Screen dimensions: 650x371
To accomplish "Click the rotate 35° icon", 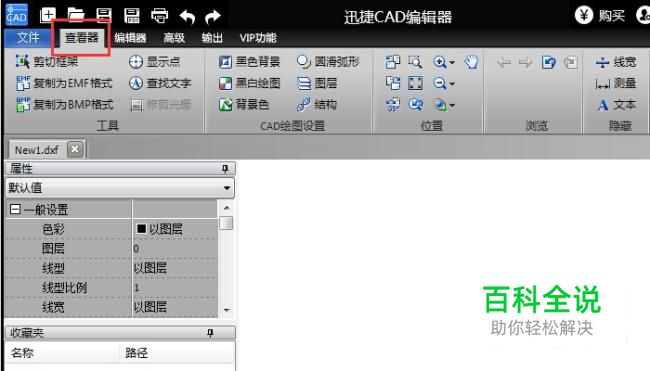I will [393, 104].
